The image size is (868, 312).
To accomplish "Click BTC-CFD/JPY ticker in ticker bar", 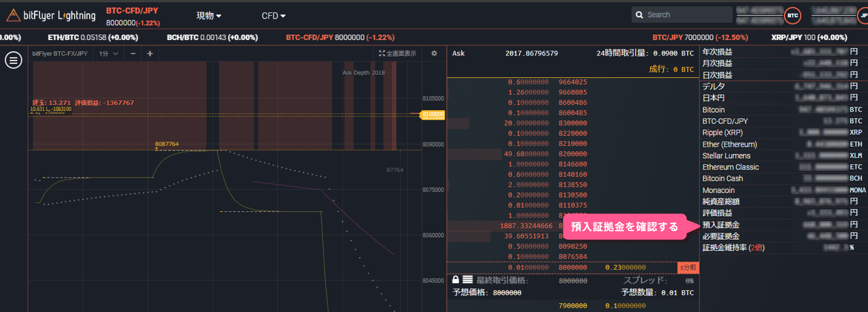I will (340, 37).
